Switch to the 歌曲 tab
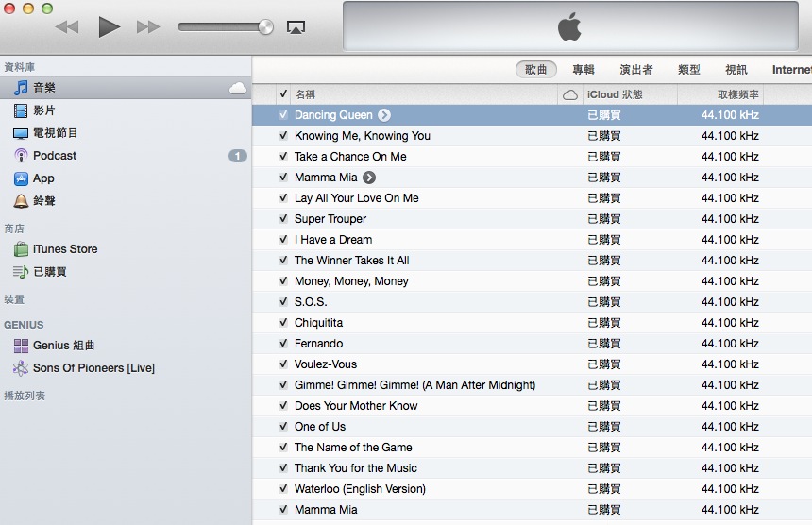This screenshot has height=525, width=812. pyautogui.click(x=536, y=69)
